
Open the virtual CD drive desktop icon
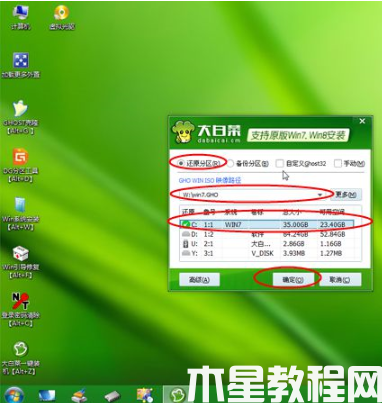point(62,18)
